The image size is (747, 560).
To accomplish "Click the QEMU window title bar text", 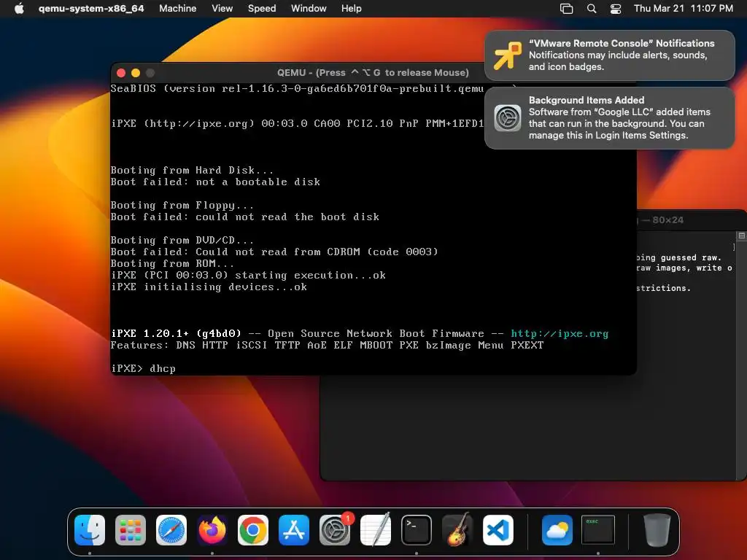I will click(373, 73).
